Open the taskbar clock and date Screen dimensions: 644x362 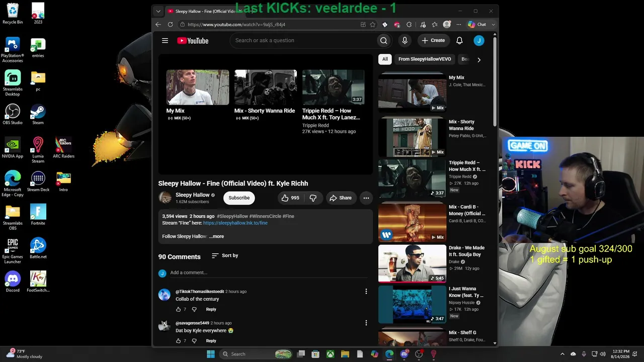[620, 354]
